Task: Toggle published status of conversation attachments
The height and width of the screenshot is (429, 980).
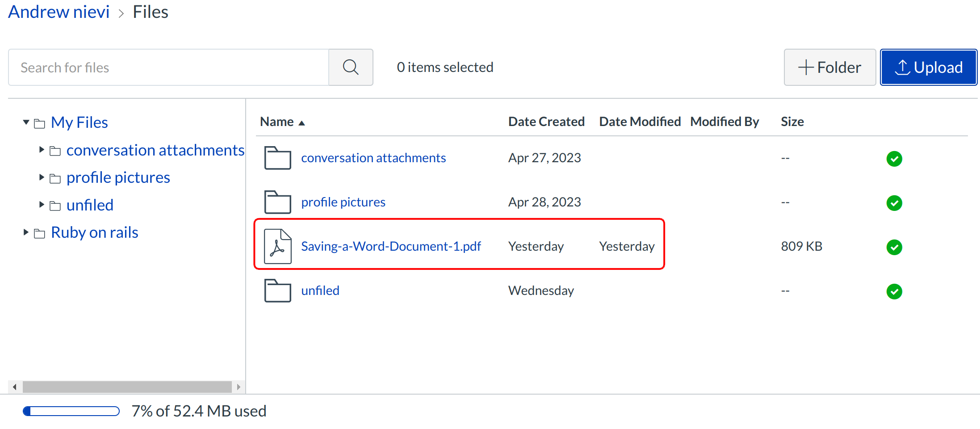Action: [894, 159]
